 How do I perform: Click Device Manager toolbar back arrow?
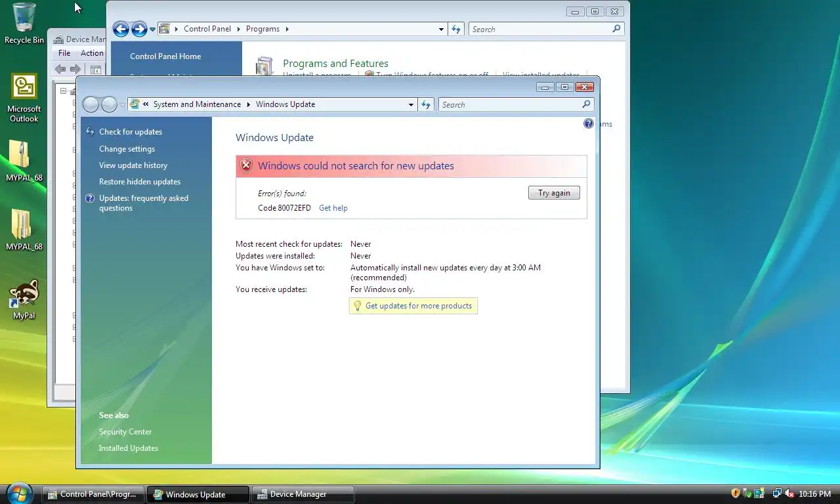(x=60, y=69)
